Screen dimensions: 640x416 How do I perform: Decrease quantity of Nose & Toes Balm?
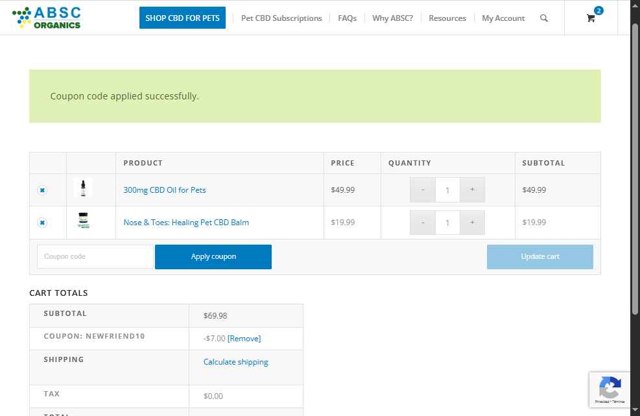point(422,222)
